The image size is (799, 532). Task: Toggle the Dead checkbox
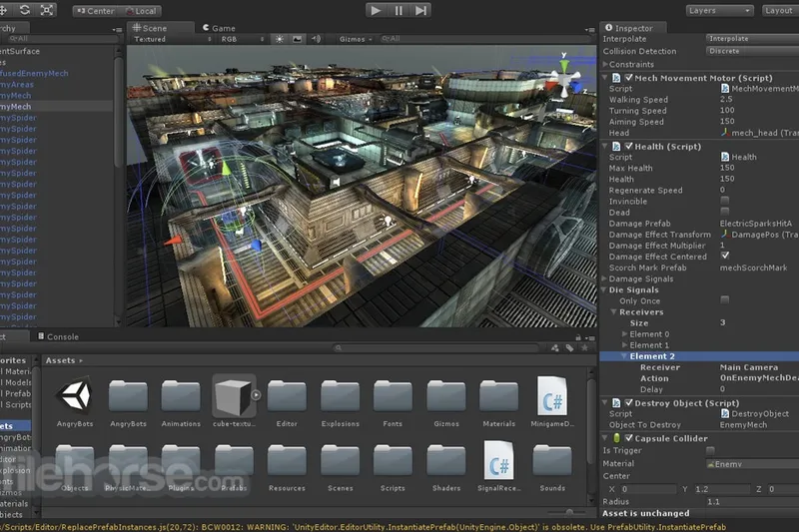(725, 212)
